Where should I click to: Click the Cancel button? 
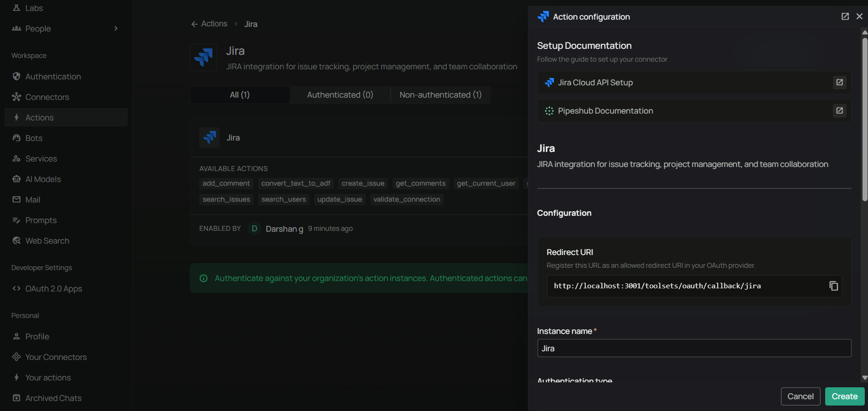(801, 396)
